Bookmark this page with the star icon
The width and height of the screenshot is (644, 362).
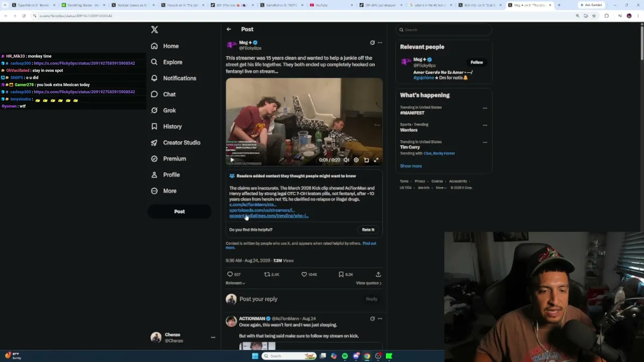(x=594, y=16)
